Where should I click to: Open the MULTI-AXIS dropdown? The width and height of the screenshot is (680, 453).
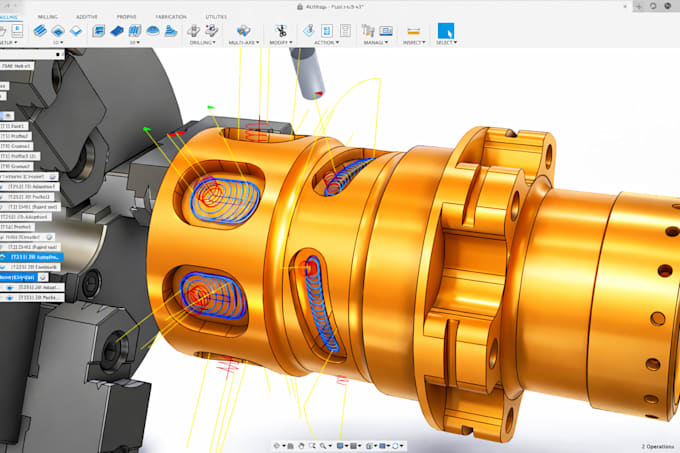click(244, 42)
